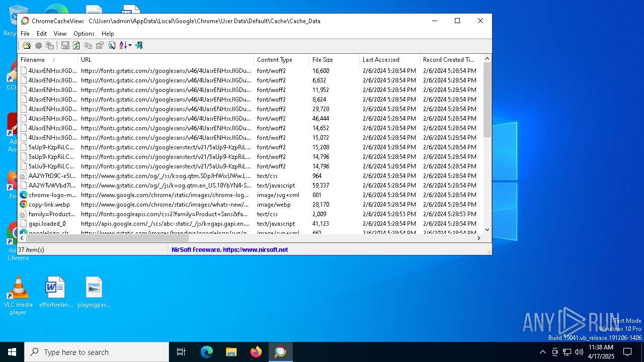
Task: Click the file size value 28,170
Action: (321, 205)
